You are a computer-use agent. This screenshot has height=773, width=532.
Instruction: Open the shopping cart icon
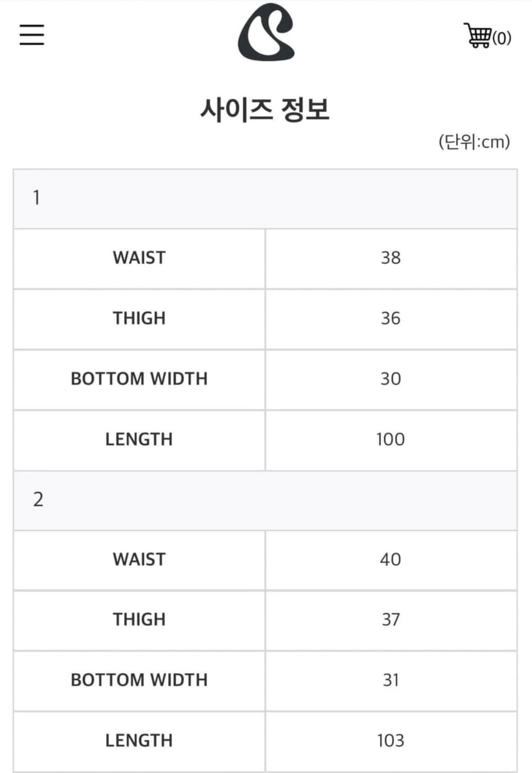pos(477,36)
